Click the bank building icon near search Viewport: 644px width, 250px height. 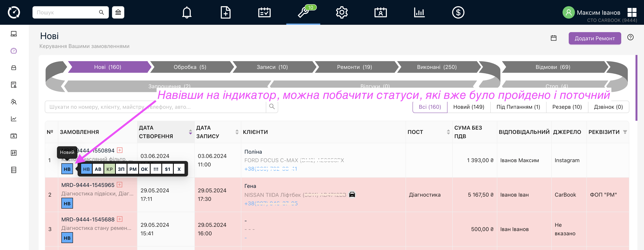pyautogui.click(x=118, y=12)
